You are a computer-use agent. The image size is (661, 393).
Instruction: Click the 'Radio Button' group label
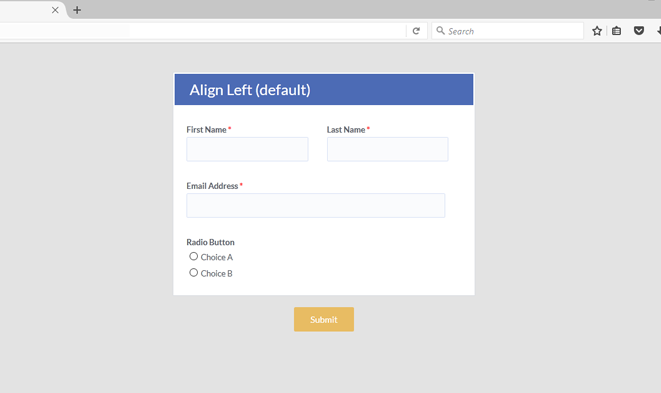click(210, 242)
